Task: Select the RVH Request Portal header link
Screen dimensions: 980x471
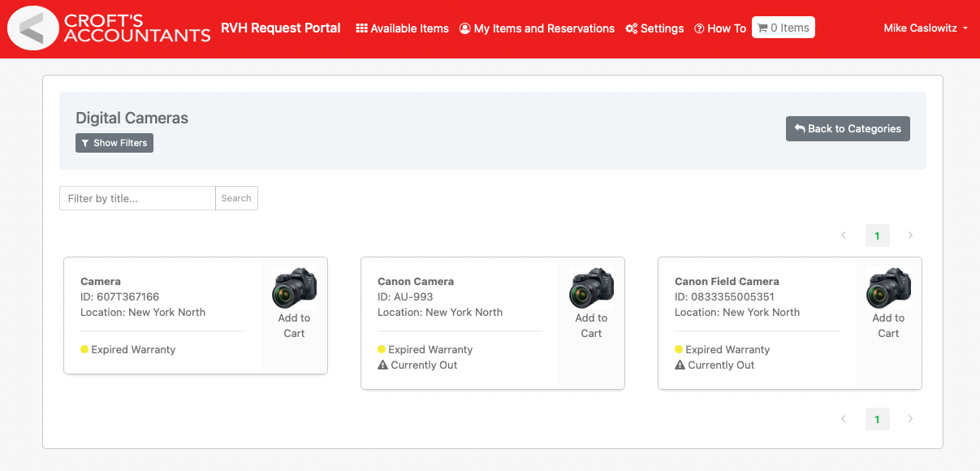Action: coord(281,28)
